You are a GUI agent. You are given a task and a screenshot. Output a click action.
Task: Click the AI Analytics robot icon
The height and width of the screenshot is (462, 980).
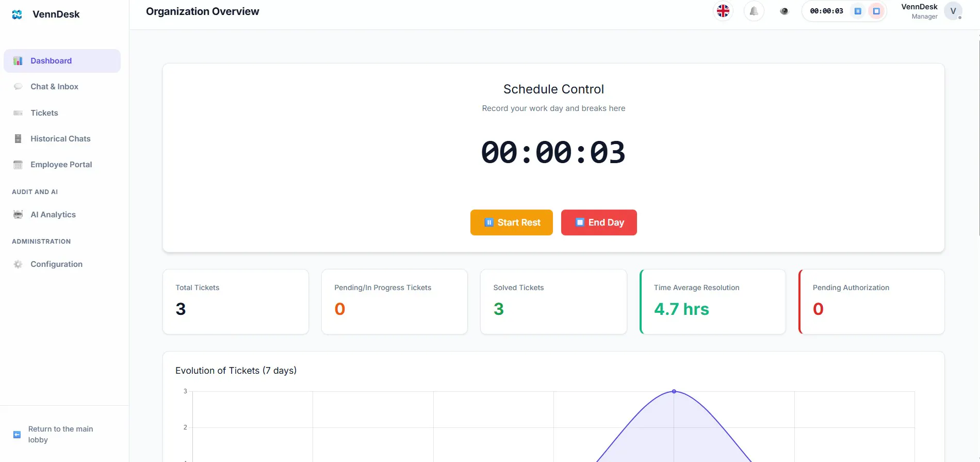[18, 215]
